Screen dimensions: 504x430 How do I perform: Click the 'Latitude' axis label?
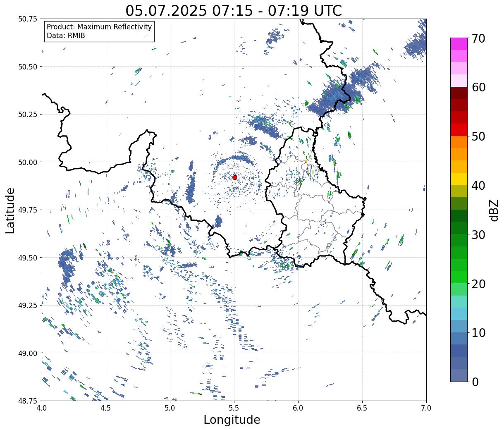pos(10,210)
